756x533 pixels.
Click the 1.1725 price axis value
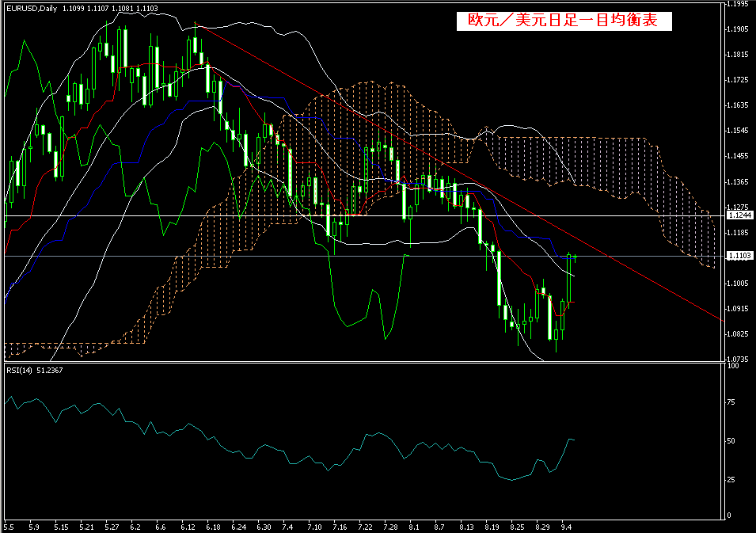click(738, 79)
